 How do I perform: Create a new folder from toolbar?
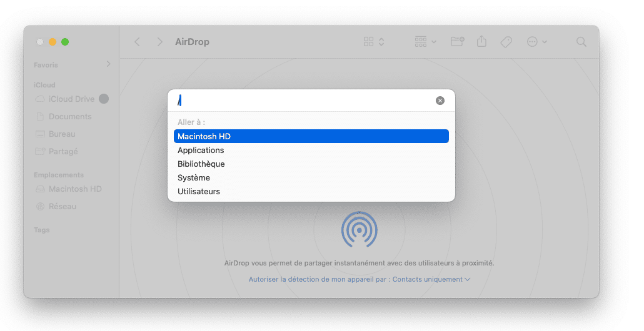point(457,41)
